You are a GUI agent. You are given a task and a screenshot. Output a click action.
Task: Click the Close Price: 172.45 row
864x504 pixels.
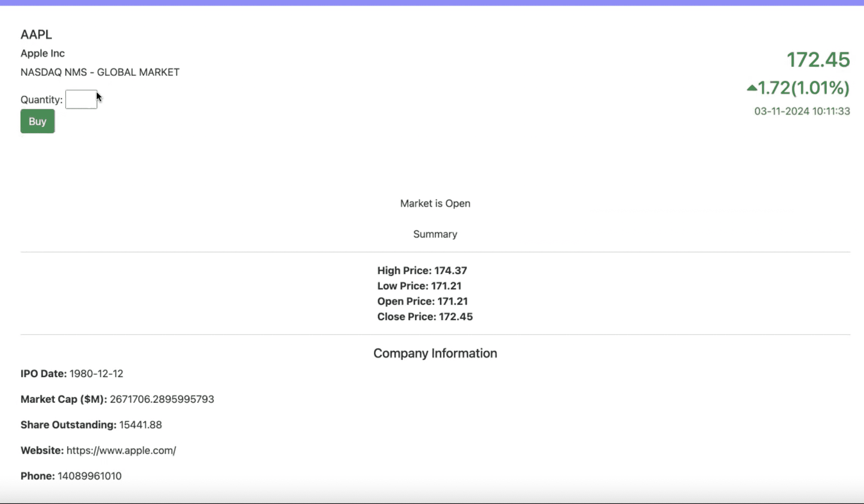point(425,317)
